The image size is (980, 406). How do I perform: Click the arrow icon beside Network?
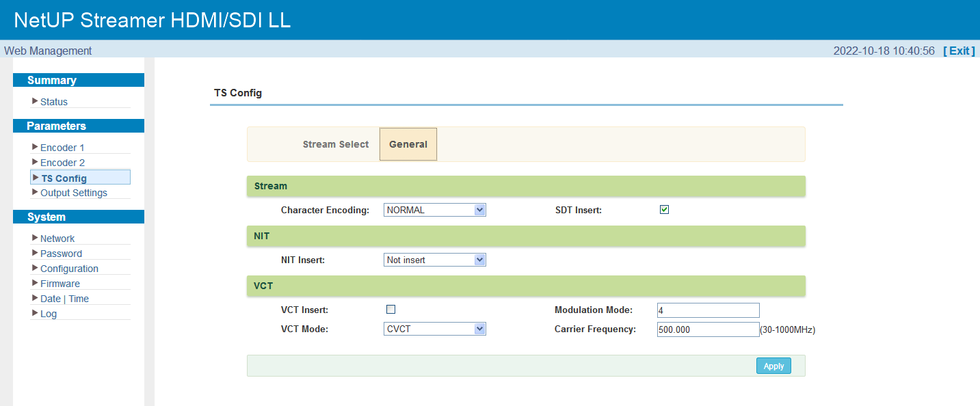click(35, 238)
